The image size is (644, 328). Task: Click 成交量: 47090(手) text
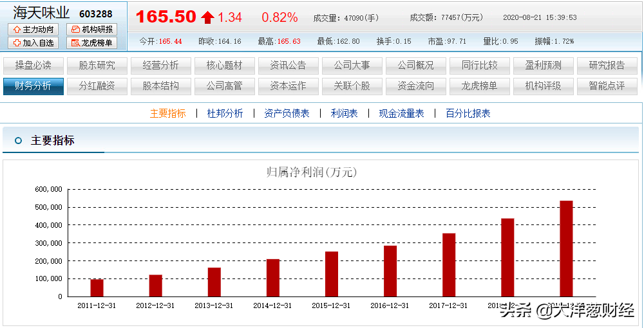coord(346,18)
